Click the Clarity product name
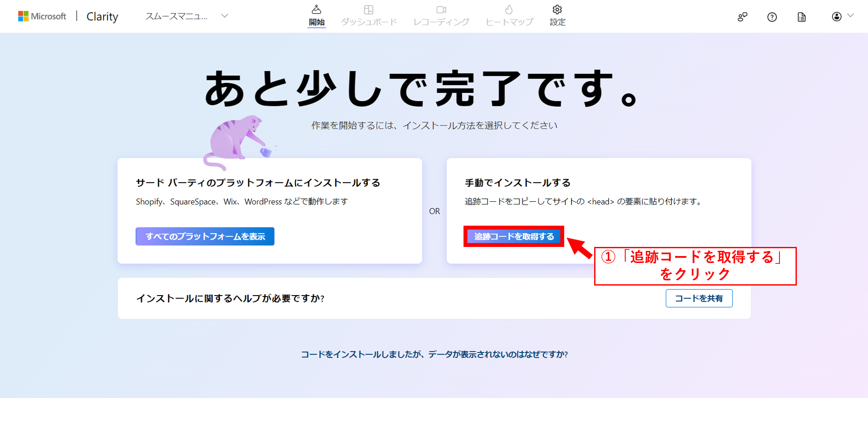Screen dimensions: 868x424 102,16
